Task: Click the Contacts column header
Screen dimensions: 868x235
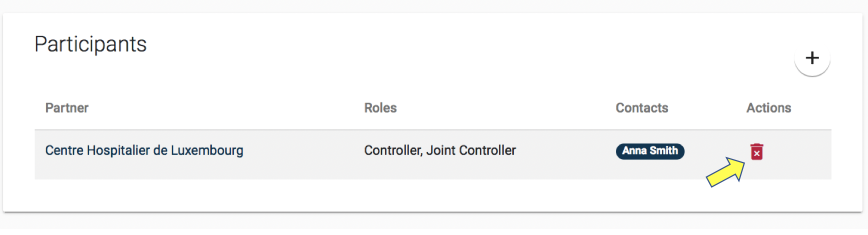Action: [x=641, y=108]
